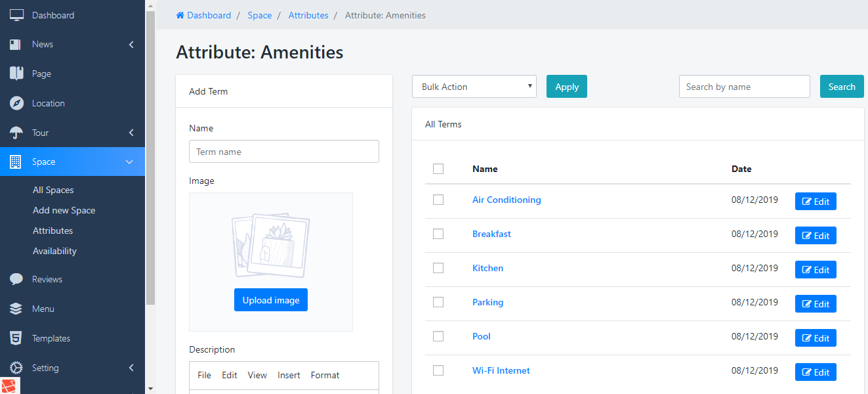Open the Bulk Action dropdown
This screenshot has width=868, height=394.
pos(474,87)
